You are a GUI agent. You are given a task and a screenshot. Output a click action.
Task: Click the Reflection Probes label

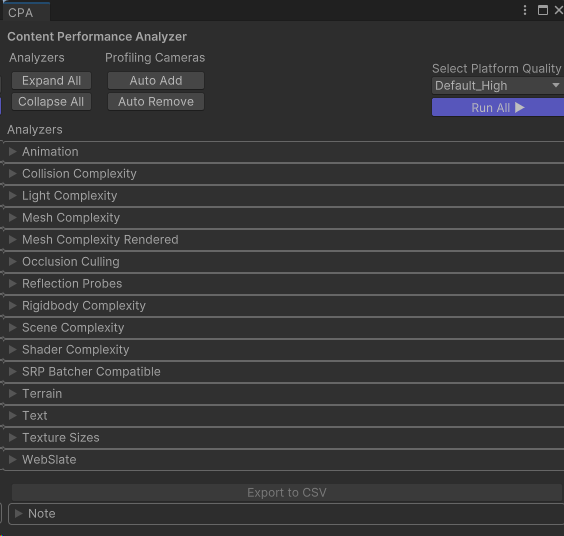pyautogui.click(x=72, y=284)
